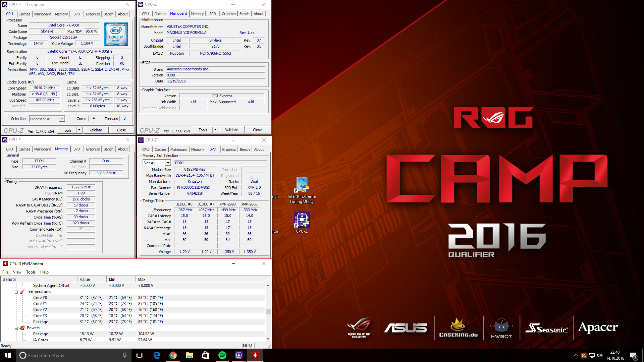Open the Action Center notifications icon

[x=634, y=356]
